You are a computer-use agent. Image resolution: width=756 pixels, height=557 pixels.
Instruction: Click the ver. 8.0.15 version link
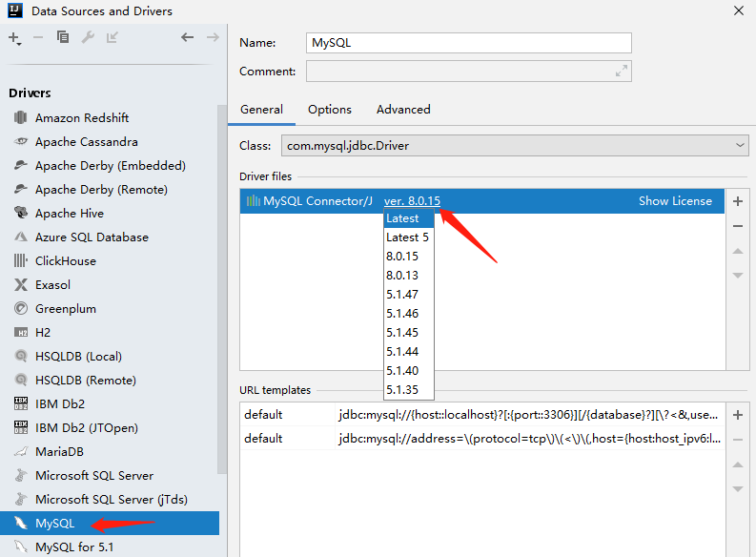point(412,201)
